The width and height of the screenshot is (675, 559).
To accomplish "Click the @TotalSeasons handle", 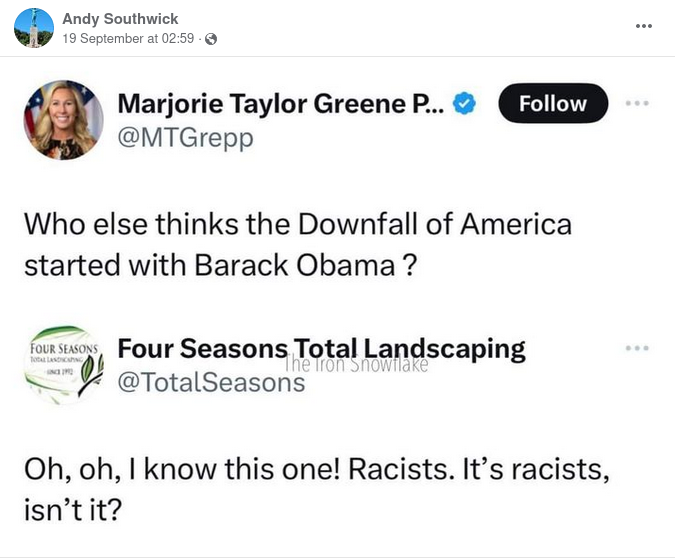I will pyautogui.click(x=211, y=382).
